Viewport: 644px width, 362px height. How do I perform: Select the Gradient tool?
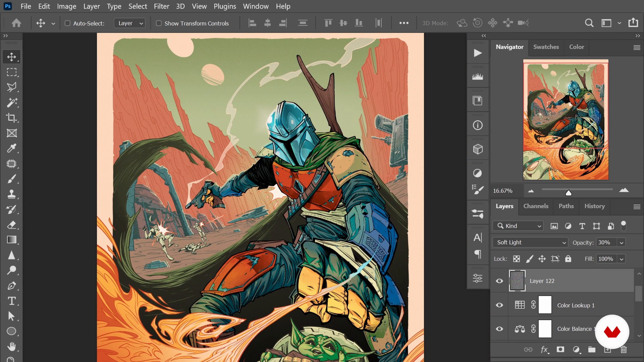(12, 240)
